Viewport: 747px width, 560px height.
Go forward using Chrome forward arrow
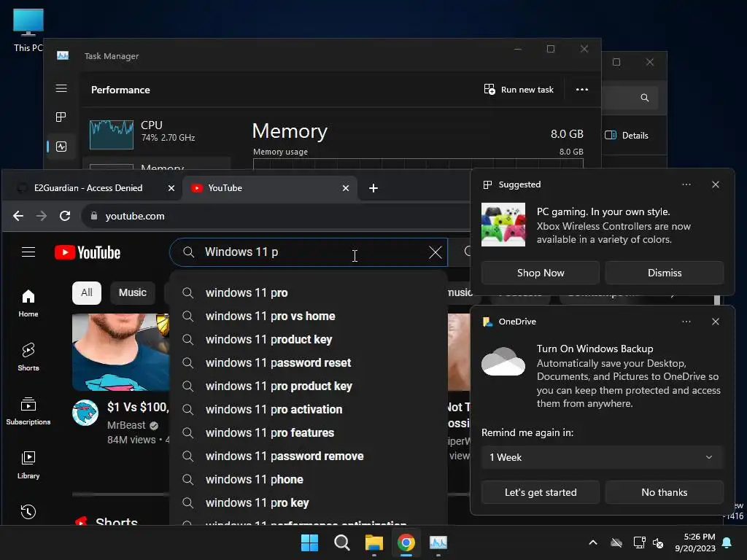(42, 216)
